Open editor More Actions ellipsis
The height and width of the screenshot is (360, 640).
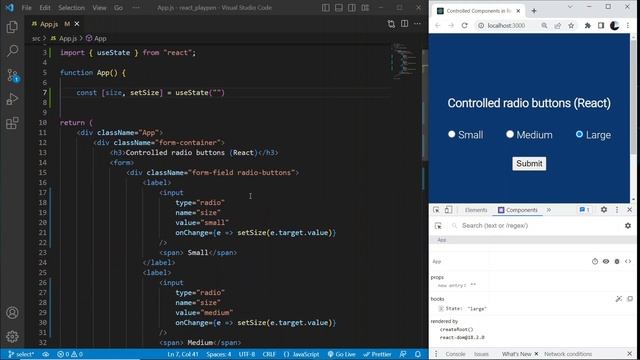click(417, 24)
